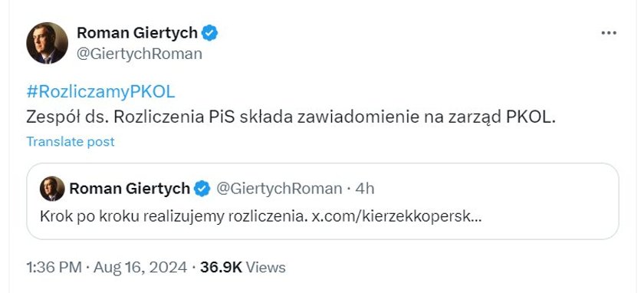The width and height of the screenshot is (644, 293).
Task: Click the small avatar in the quoted post
Action: click(x=52, y=189)
